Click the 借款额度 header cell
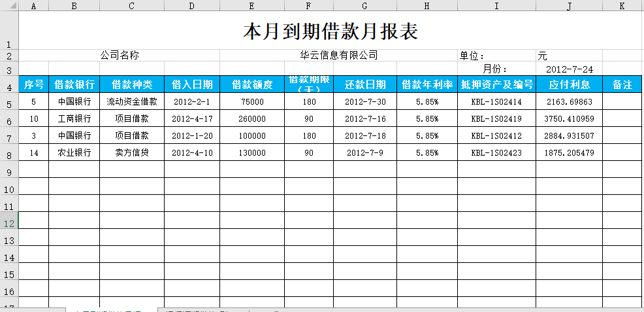The image size is (644, 312). (251, 84)
